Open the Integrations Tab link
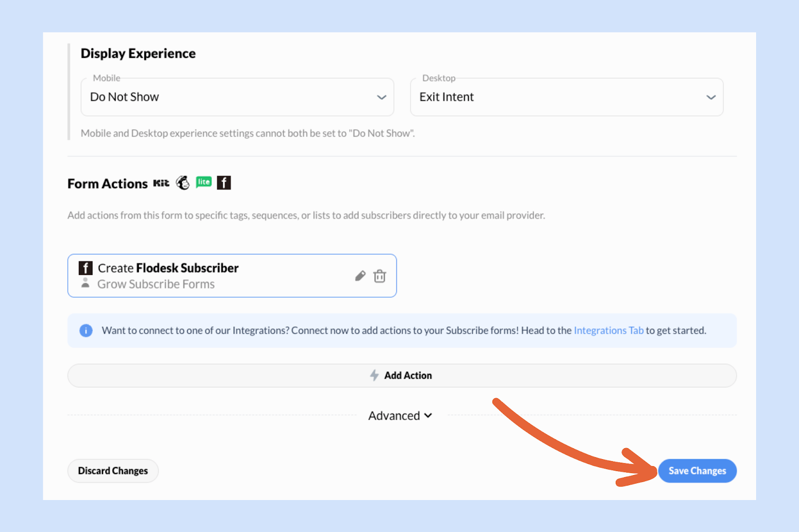 pos(608,330)
